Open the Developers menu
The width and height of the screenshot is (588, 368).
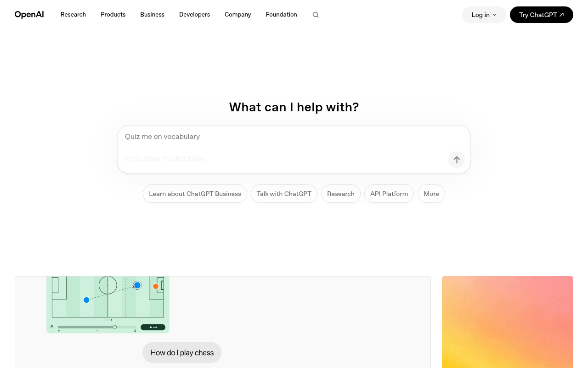[x=194, y=15]
